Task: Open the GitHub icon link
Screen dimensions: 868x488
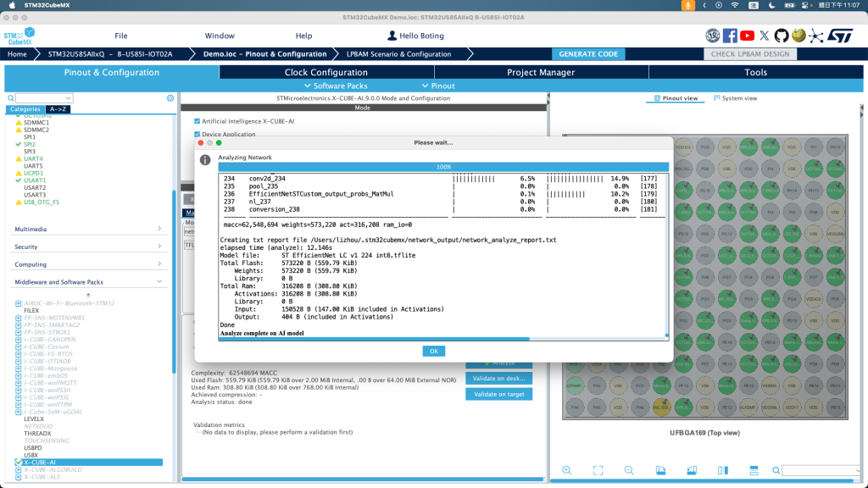Action: click(x=781, y=36)
